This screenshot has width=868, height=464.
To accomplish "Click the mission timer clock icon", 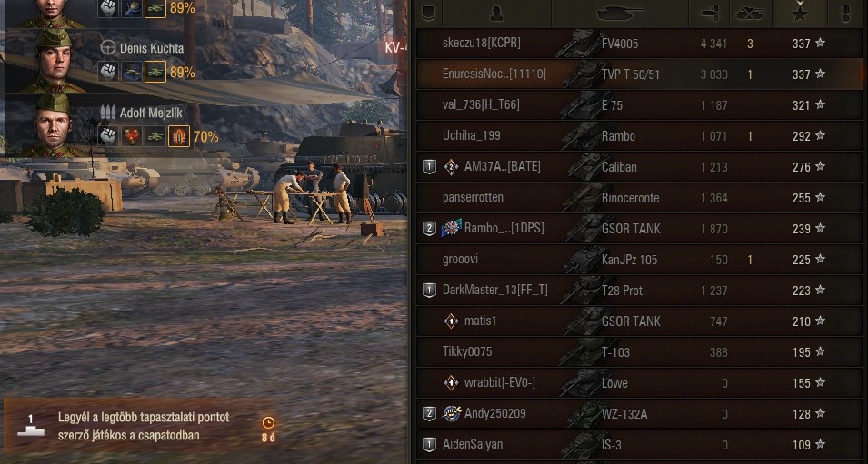I will (x=268, y=422).
